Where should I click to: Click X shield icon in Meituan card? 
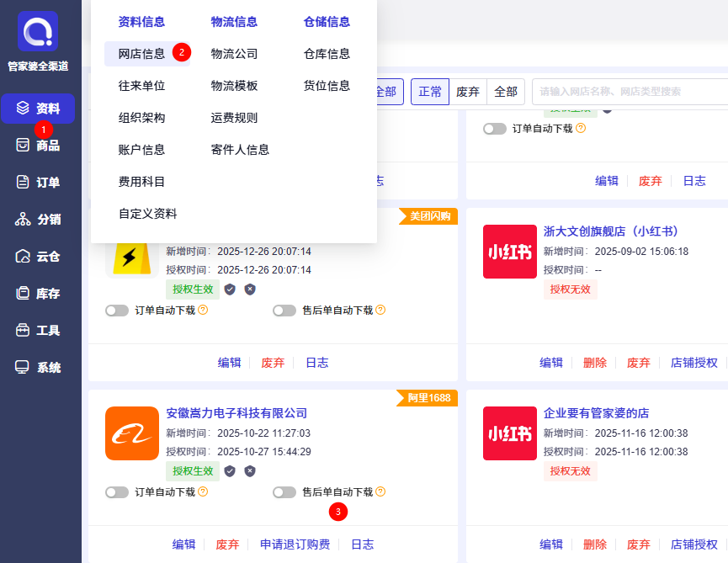250,289
